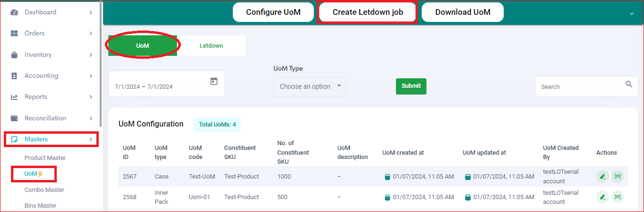Click the Reports chart icon
Image resolution: width=644 pixels, height=212 pixels.
click(14, 97)
